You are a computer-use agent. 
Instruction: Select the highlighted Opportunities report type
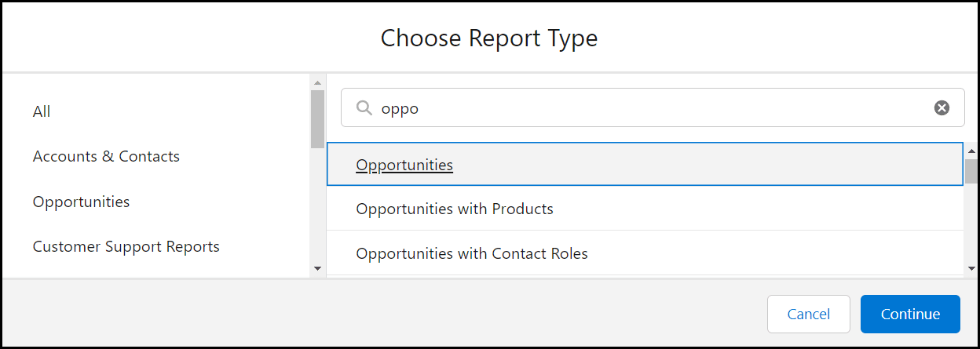[404, 165]
